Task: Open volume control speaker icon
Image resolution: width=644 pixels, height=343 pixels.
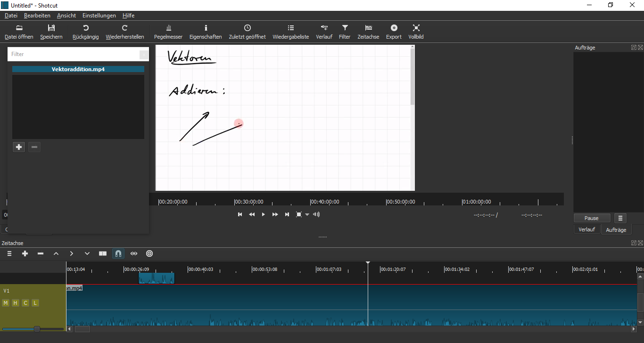Action: click(316, 214)
